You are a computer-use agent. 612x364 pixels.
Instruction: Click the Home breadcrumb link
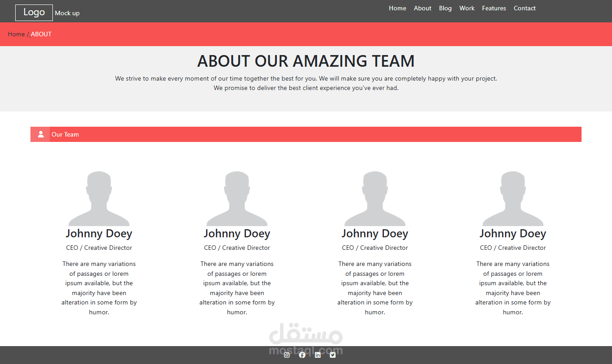tap(16, 34)
